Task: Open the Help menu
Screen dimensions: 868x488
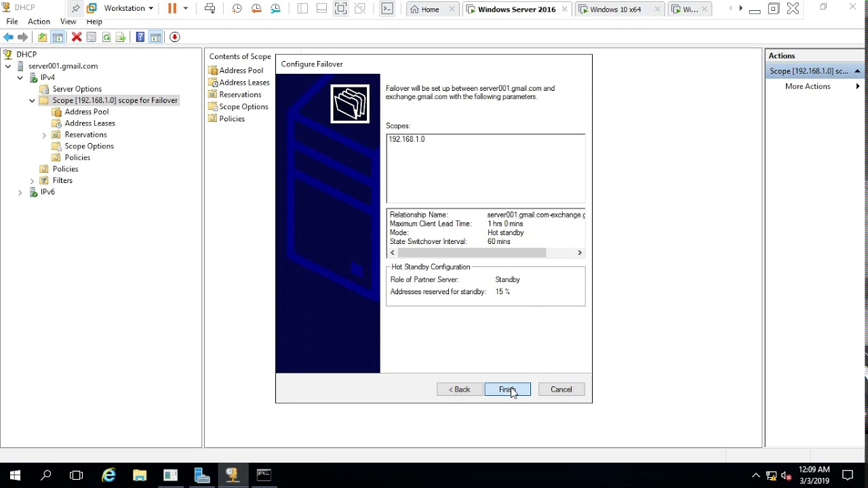Action: [94, 22]
